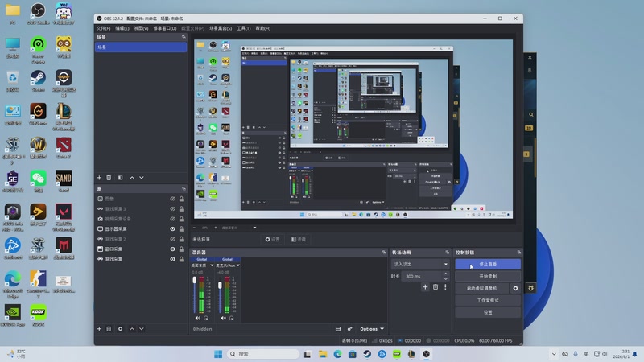Screen dimensions: 644x362
Task: Show the 视频采集设备 source
Action: click(x=172, y=219)
